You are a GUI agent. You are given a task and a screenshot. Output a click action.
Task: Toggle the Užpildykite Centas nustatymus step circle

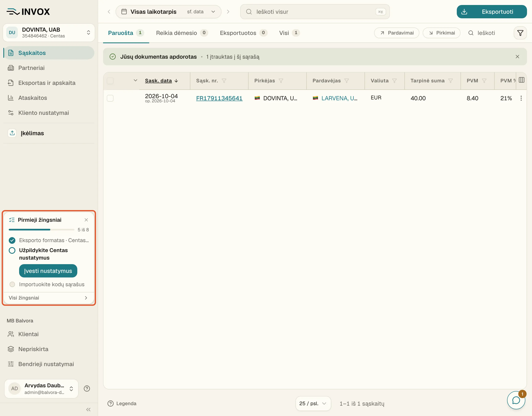coord(12,250)
